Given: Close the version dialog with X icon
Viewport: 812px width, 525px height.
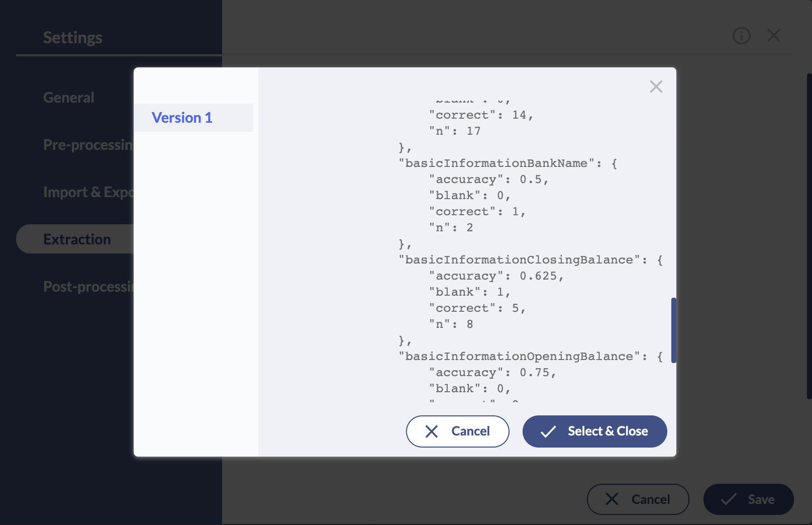Looking at the screenshot, I should [656, 86].
